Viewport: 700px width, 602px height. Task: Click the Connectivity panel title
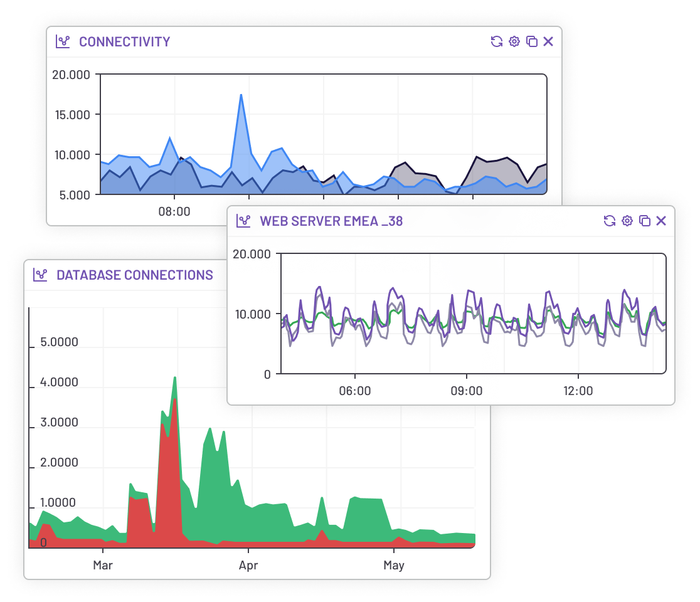tap(124, 42)
